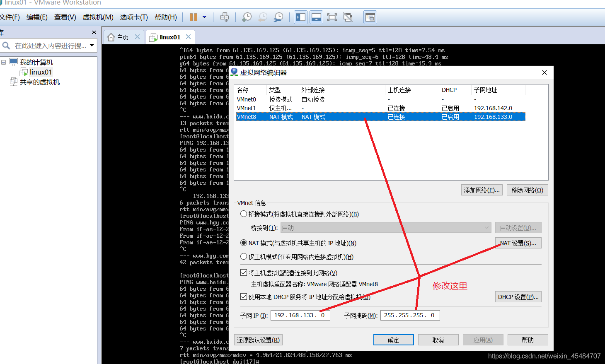The width and height of the screenshot is (605, 364).
Task: Click the 移除网络(O) button
Action: click(x=528, y=190)
